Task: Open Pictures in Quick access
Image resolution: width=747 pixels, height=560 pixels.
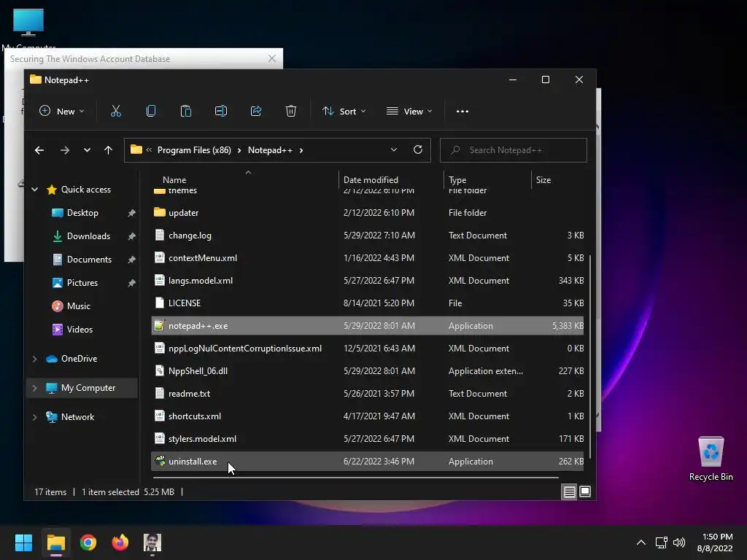Action: click(82, 283)
